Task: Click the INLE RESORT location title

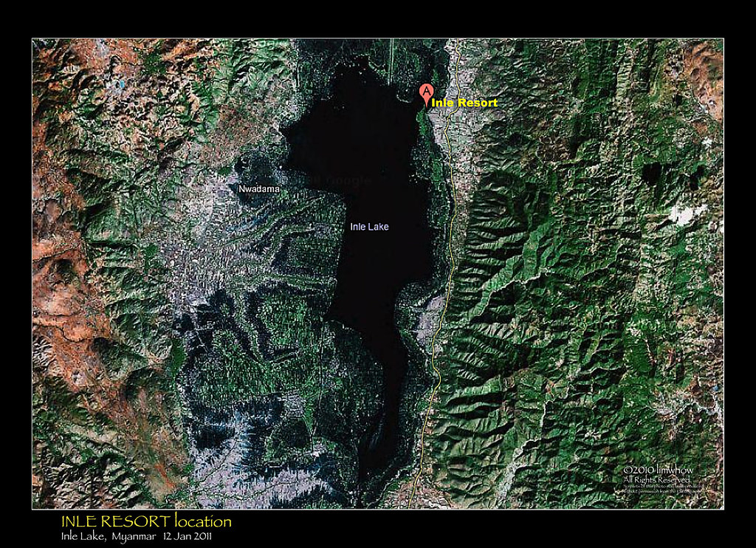Action: pos(146,522)
